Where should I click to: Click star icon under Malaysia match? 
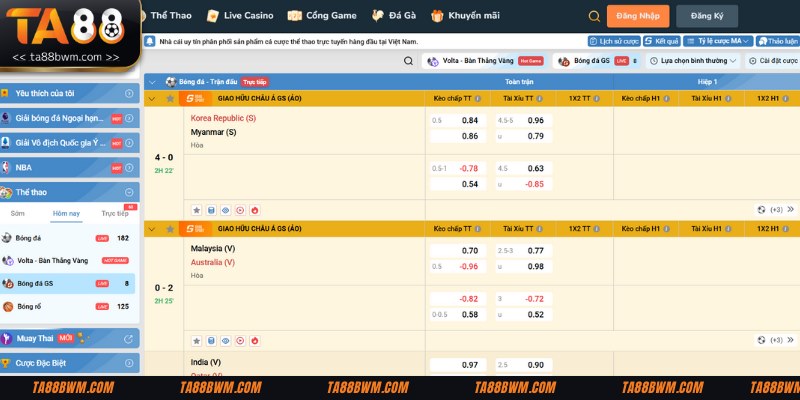(x=196, y=340)
